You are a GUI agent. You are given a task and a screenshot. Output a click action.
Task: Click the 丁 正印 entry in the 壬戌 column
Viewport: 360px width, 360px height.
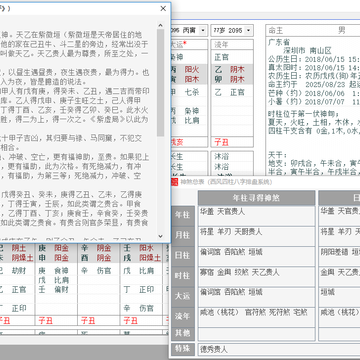[138, 289]
